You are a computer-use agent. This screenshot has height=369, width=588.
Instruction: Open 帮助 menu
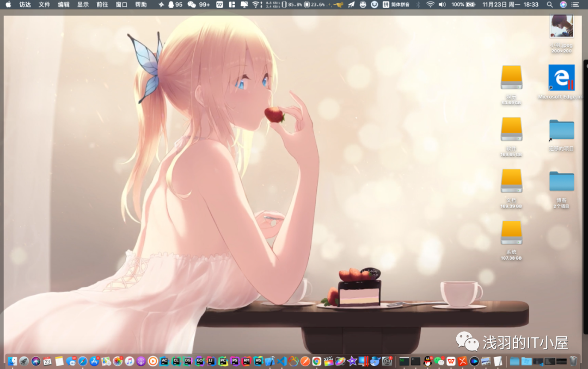(140, 4)
